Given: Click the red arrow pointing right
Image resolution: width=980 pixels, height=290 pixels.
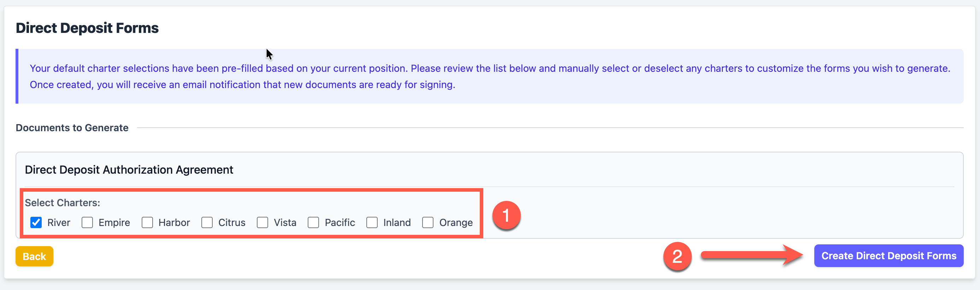Looking at the screenshot, I should [x=751, y=255].
